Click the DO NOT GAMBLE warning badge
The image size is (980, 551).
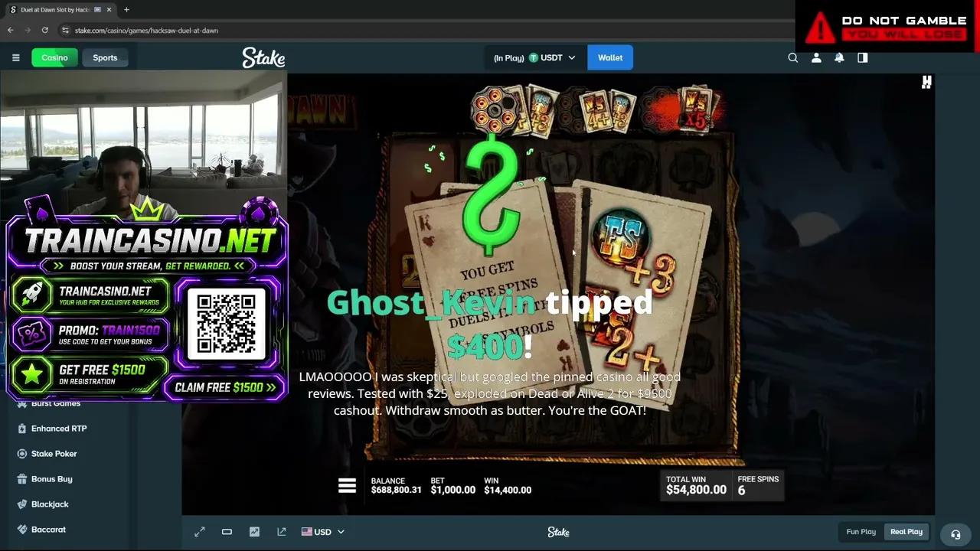pos(888,27)
